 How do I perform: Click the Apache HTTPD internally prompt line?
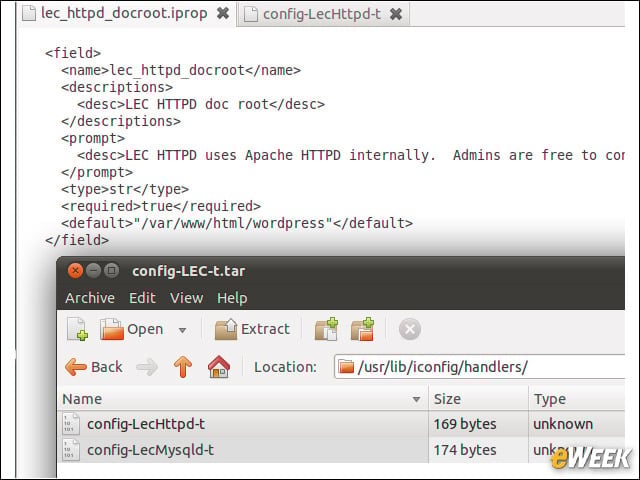351,155
